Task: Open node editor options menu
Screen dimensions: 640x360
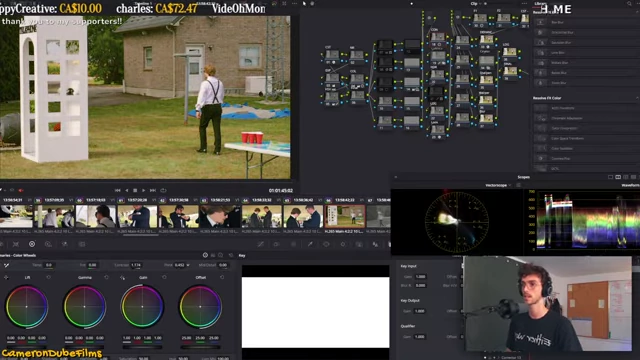Action: (524, 4)
